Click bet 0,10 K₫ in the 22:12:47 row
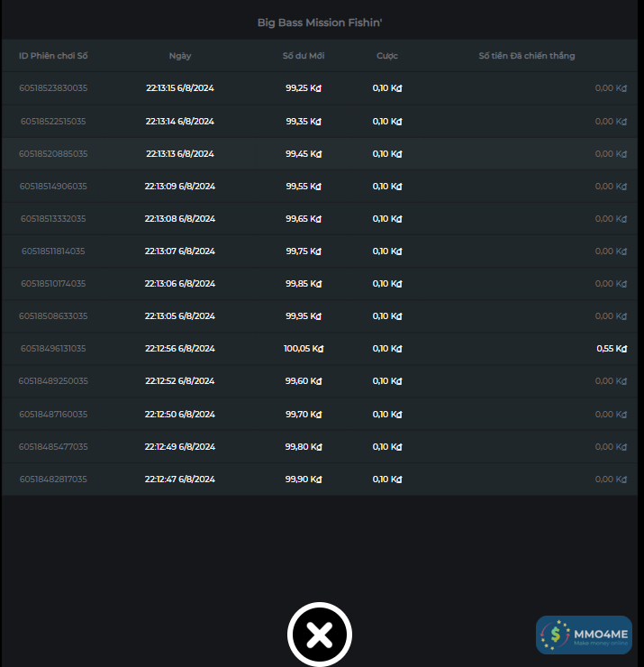 click(387, 479)
